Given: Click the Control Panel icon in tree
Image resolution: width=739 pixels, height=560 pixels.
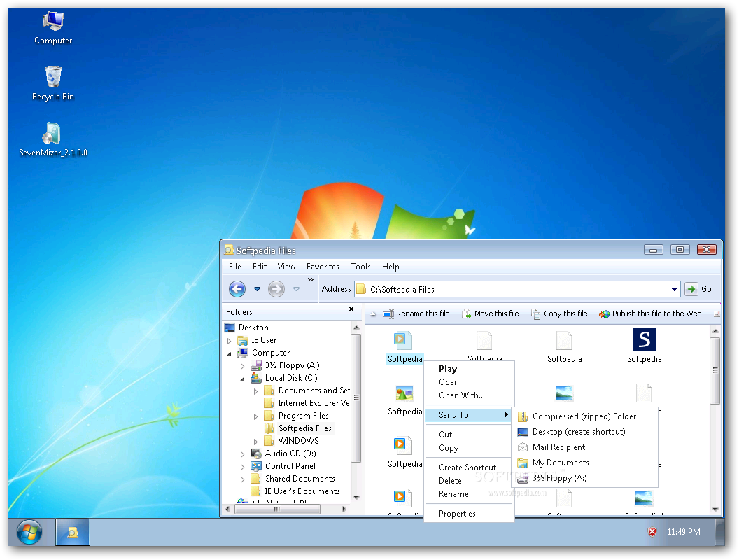Looking at the screenshot, I should [x=256, y=466].
